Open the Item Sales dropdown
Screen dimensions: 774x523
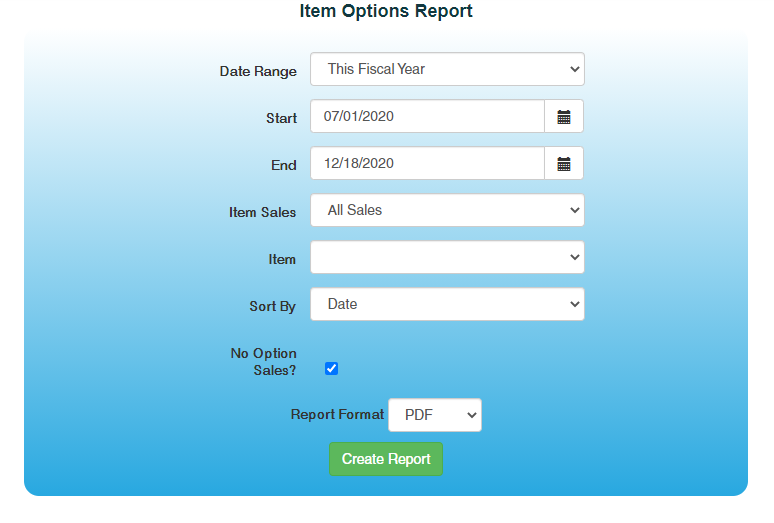447,211
